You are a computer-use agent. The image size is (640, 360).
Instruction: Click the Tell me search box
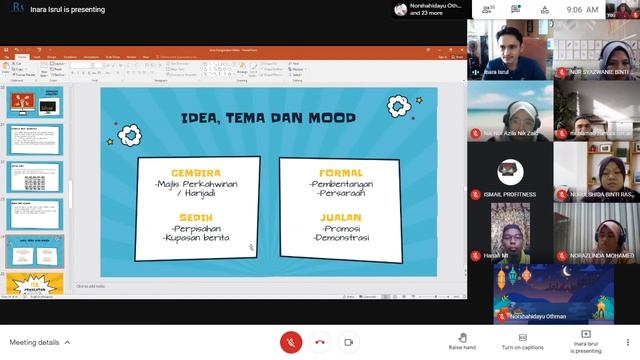tap(178, 57)
